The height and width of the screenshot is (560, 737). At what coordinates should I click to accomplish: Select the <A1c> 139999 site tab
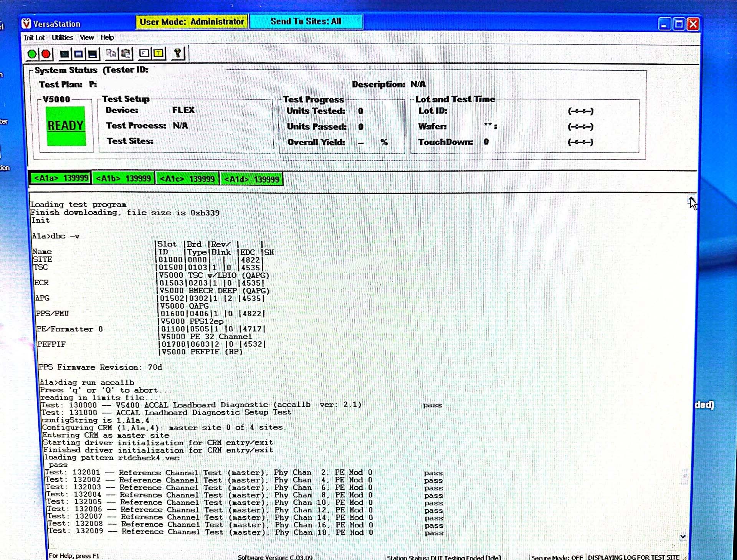[187, 179]
